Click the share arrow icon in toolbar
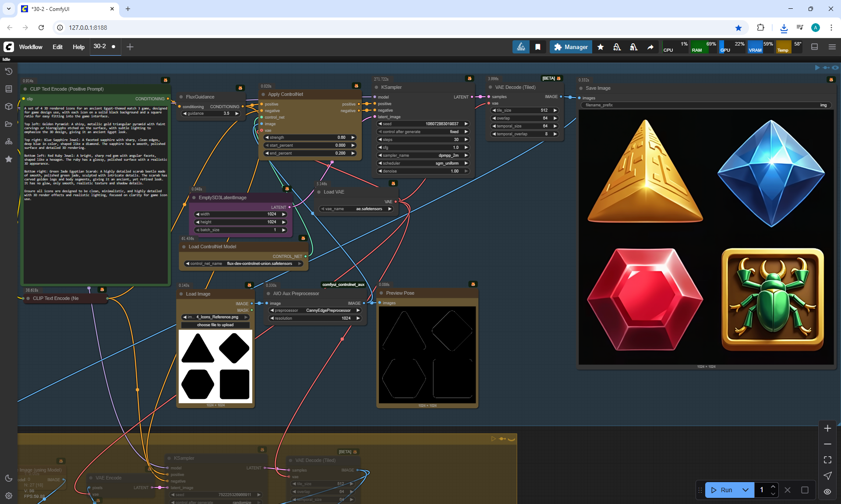The height and width of the screenshot is (504, 841). [650, 47]
